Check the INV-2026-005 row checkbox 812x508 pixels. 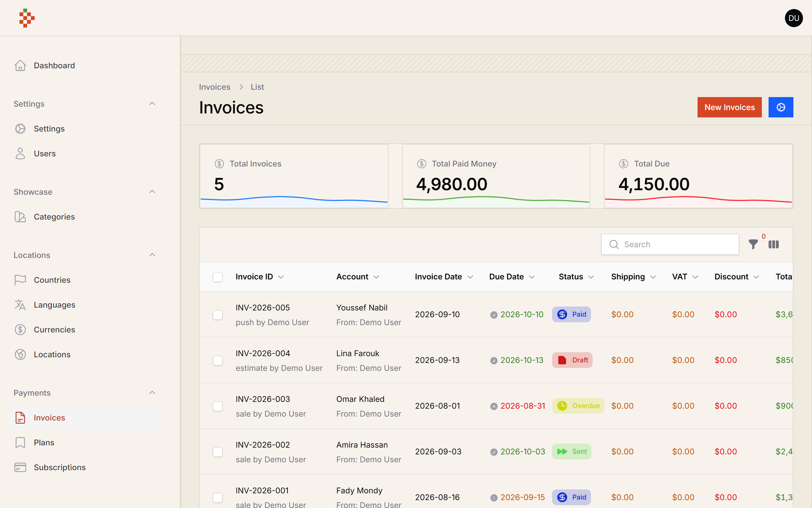click(218, 315)
